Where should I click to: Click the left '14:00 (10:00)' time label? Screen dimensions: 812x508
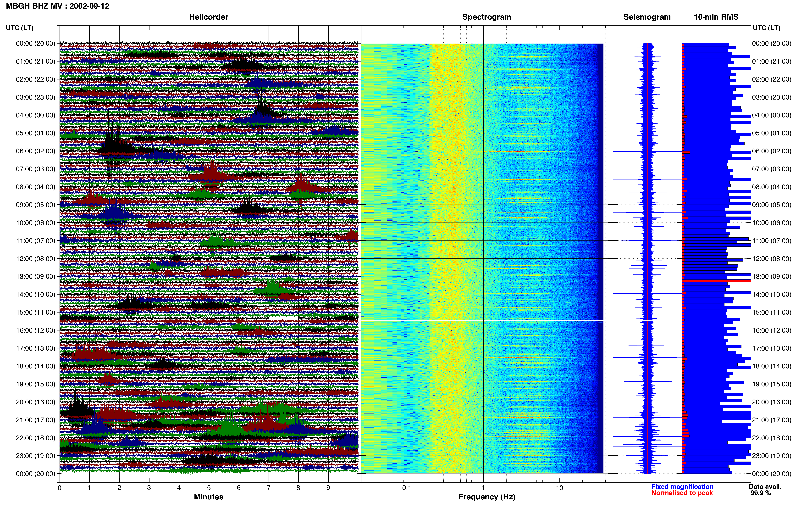point(35,294)
